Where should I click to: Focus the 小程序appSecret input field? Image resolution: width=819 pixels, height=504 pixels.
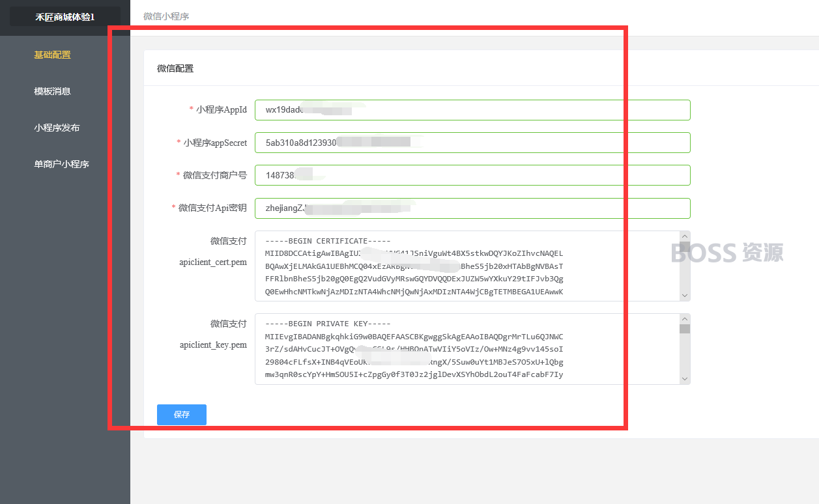(472, 142)
